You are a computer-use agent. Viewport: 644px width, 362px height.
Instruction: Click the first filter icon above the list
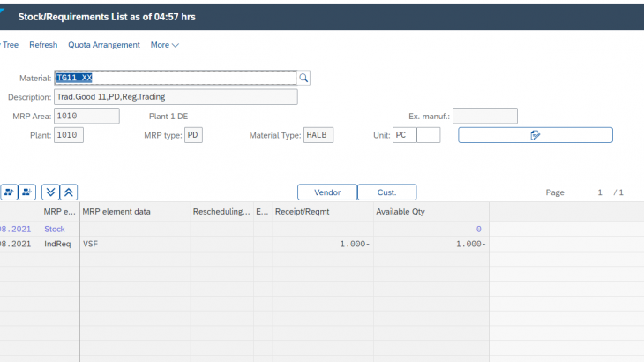coord(9,192)
